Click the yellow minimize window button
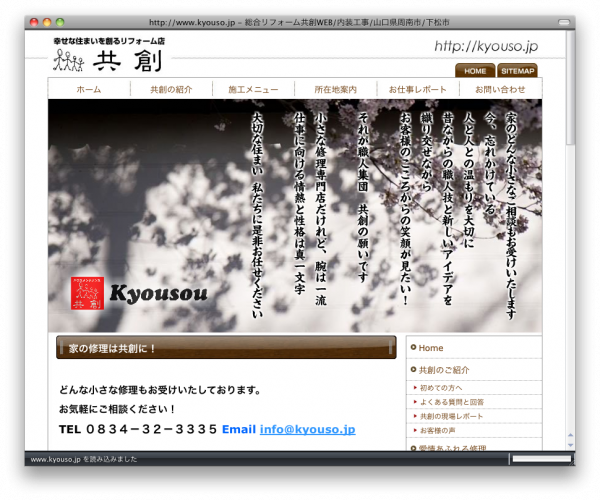Image resolution: width=600 pixels, height=500 pixels. coord(47,22)
